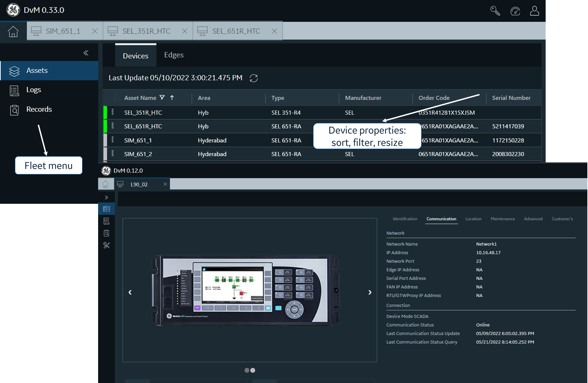The image size is (588, 383).
Task: Sort by the Manufacturer column header
Action: 363,98
